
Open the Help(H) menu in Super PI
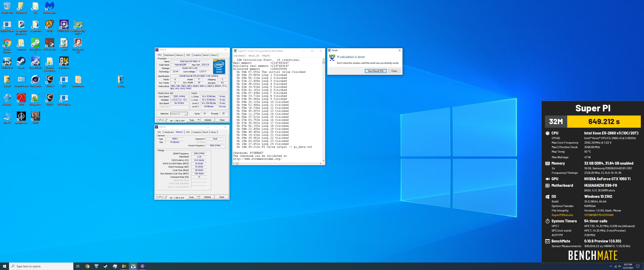point(266,56)
